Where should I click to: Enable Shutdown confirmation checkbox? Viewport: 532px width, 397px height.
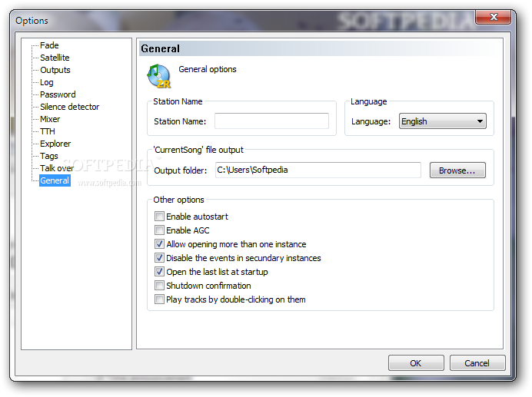(x=159, y=286)
